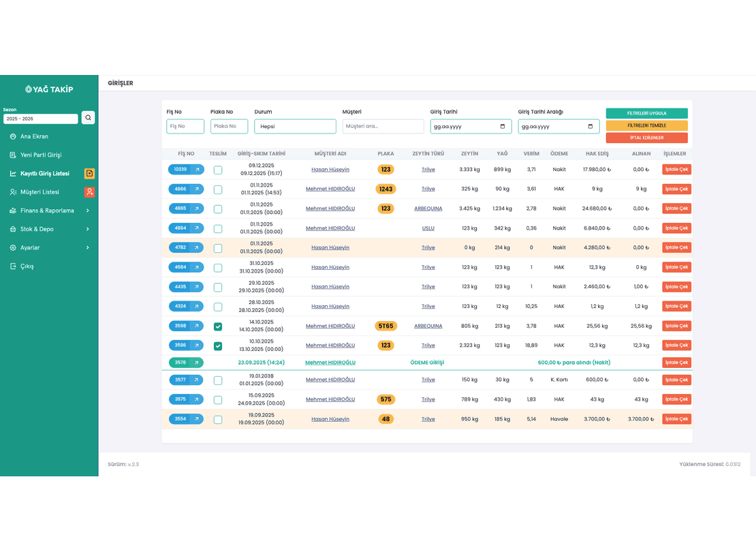This screenshot has height=552, width=756.
Task: Open receipt 10339 arrow icon
Action: pyautogui.click(x=198, y=170)
